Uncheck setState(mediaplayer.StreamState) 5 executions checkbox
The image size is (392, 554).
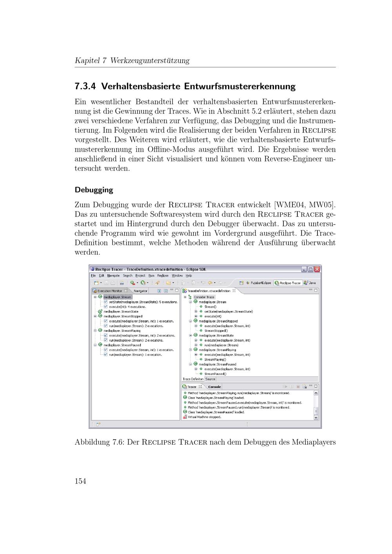[x=105, y=302]
